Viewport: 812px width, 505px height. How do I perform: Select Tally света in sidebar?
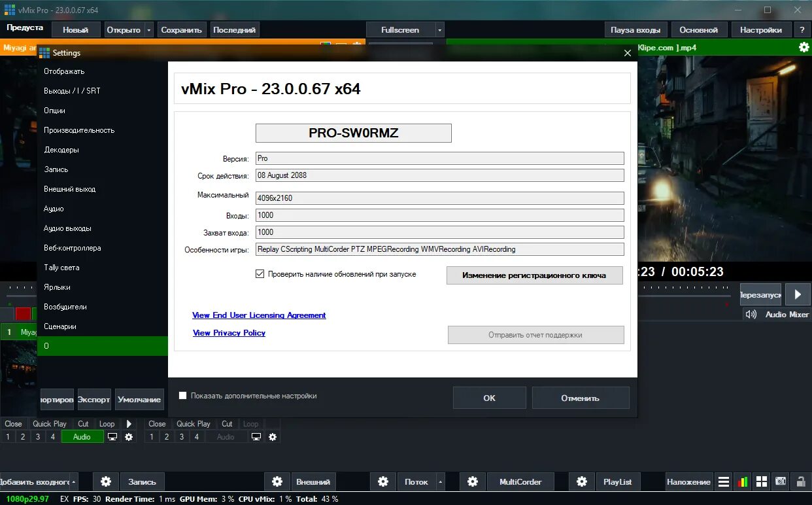tap(102, 268)
